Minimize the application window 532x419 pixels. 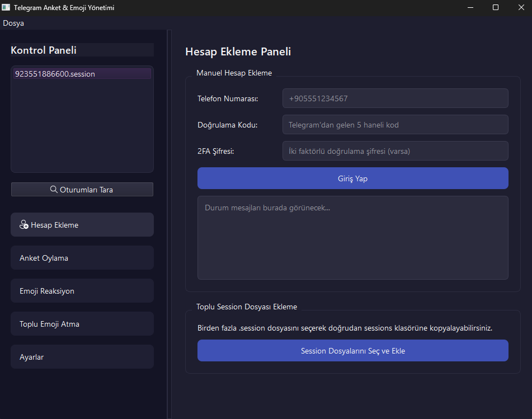tap(469, 7)
